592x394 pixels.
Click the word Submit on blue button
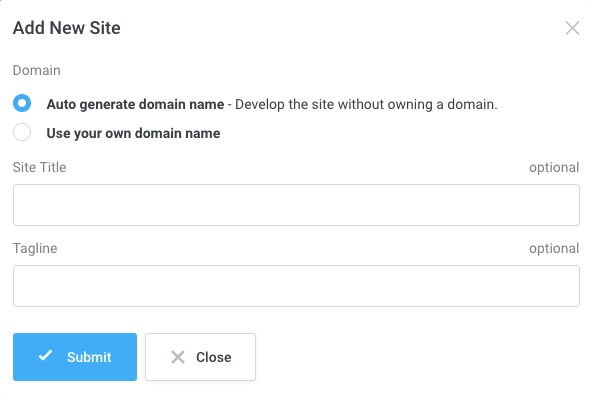[x=89, y=357]
